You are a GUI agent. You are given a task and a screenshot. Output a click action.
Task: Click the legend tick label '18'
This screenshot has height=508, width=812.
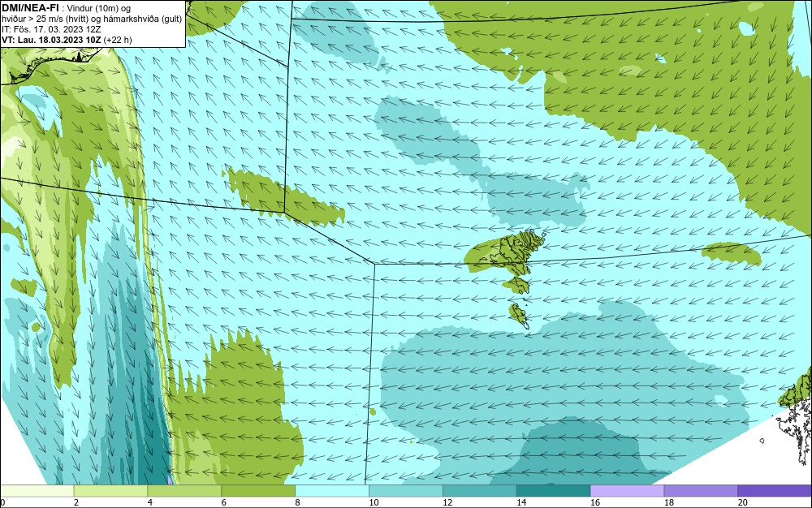click(x=668, y=502)
